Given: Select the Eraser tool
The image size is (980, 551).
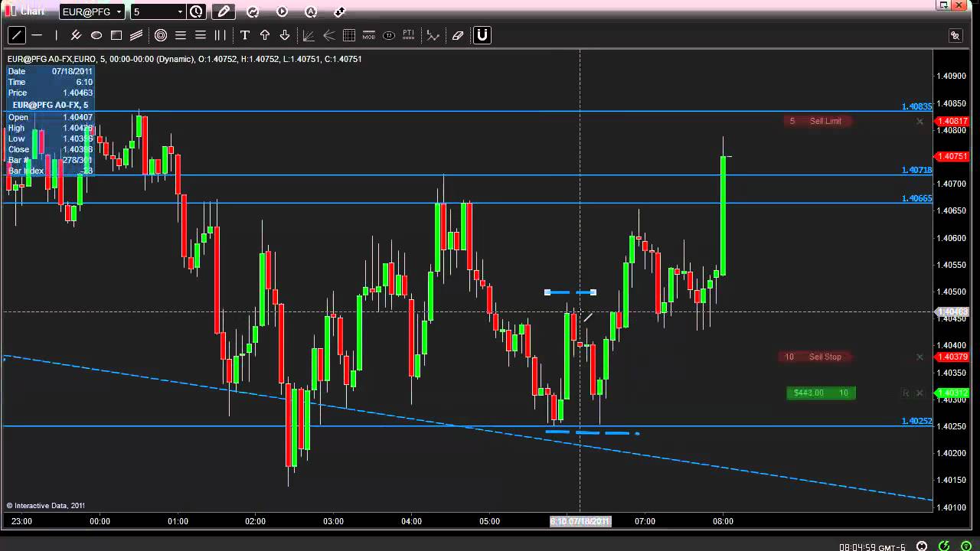Looking at the screenshot, I should [458, 35].
